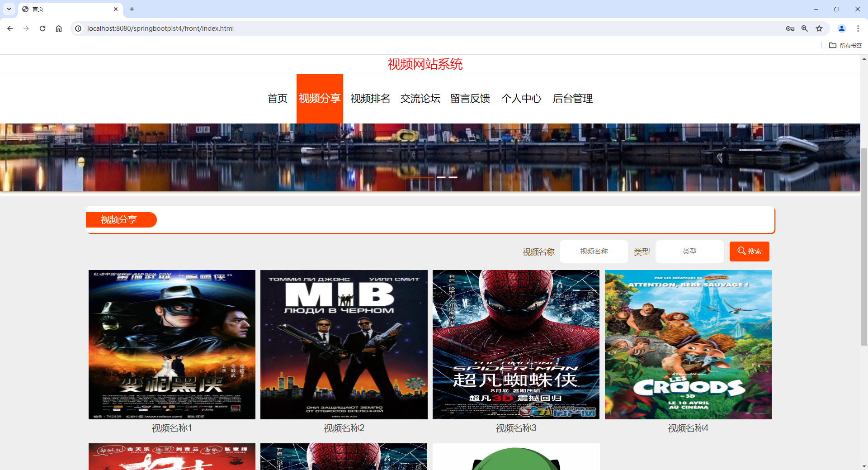Screen dimensions: 868x470
Task: Open the tab search dropdown arrow
Action: [x=9, y=9]
